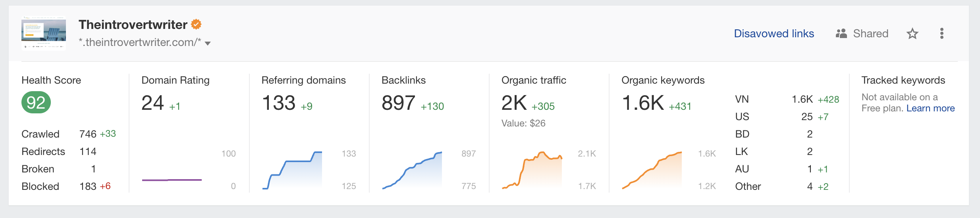Click the *.theintrovertwriter.com/* URL text
Image resolution: width=980 pixels, height=218 pixels.
(x=140, y=42)
